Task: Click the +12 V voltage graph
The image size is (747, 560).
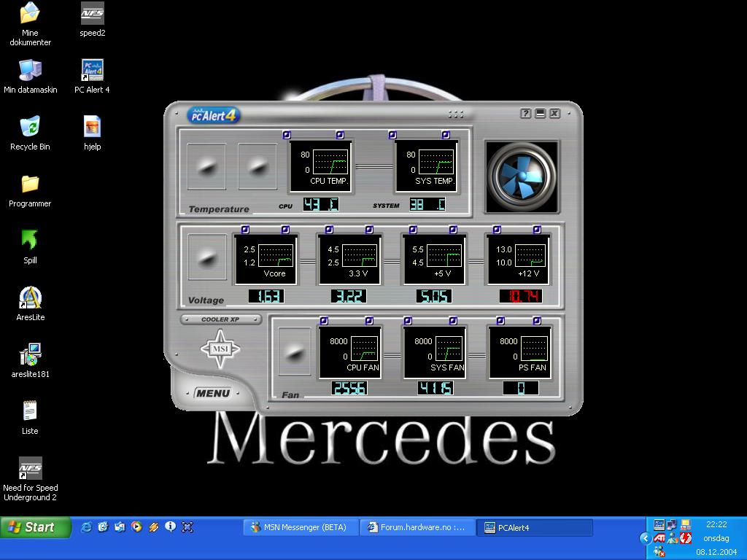Action: 518,260
